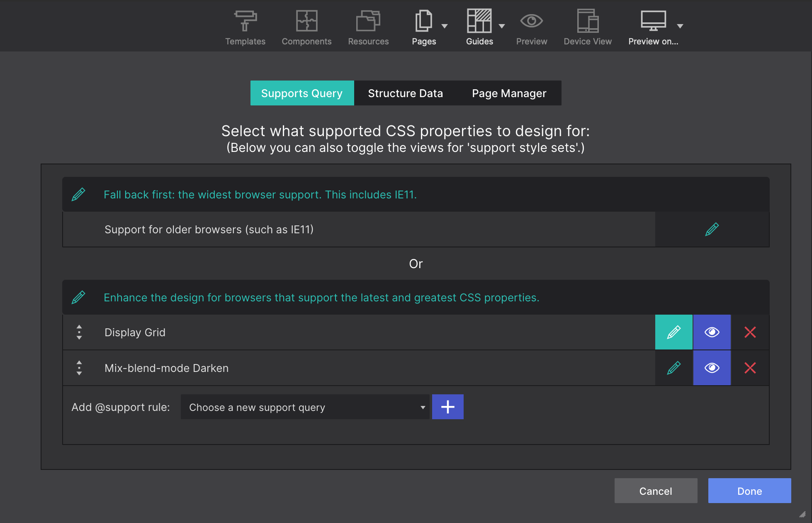Click the Preview on monitor icon
The height and width of the screenshot is (523, 812).
pos(653,21)
